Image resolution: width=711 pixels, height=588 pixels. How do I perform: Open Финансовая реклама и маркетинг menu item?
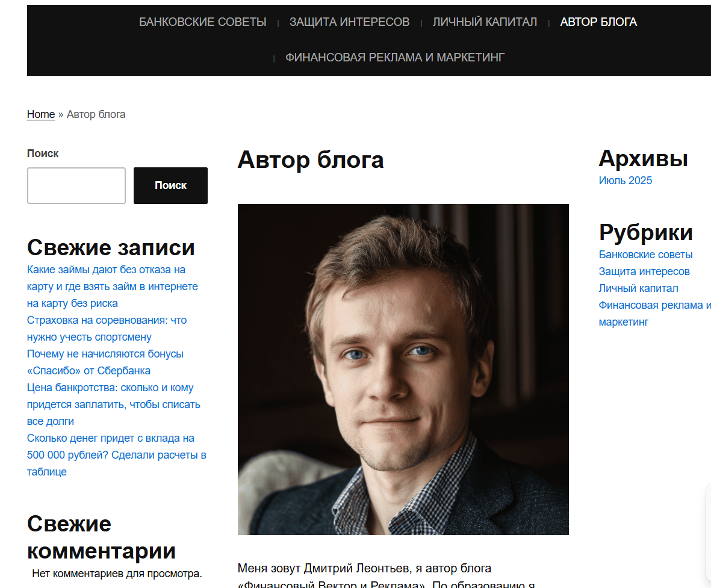pyautogui.click(x=395, y=58)
